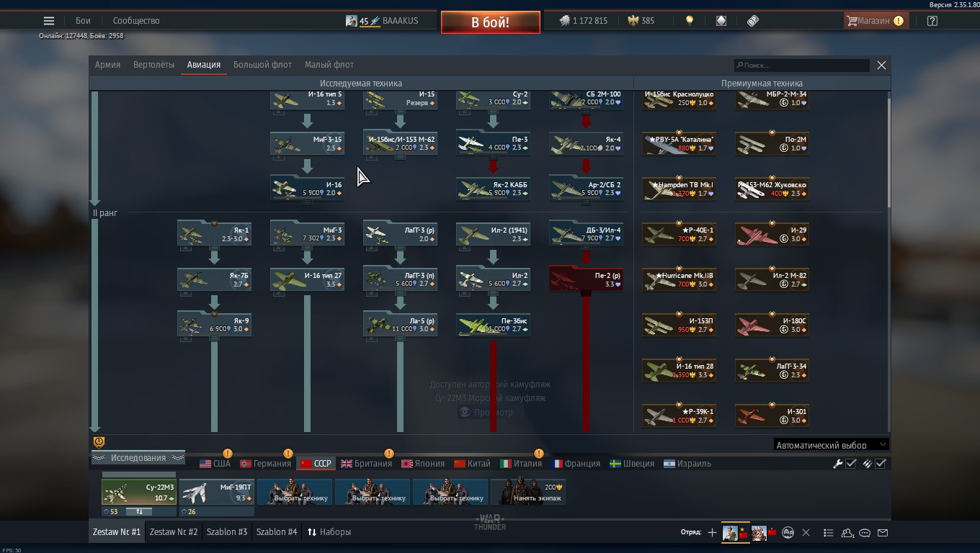The height and width of the screenshot is (553, 980).
Task: Select the Британия nation tab
Action: click(x=366, y=464)
